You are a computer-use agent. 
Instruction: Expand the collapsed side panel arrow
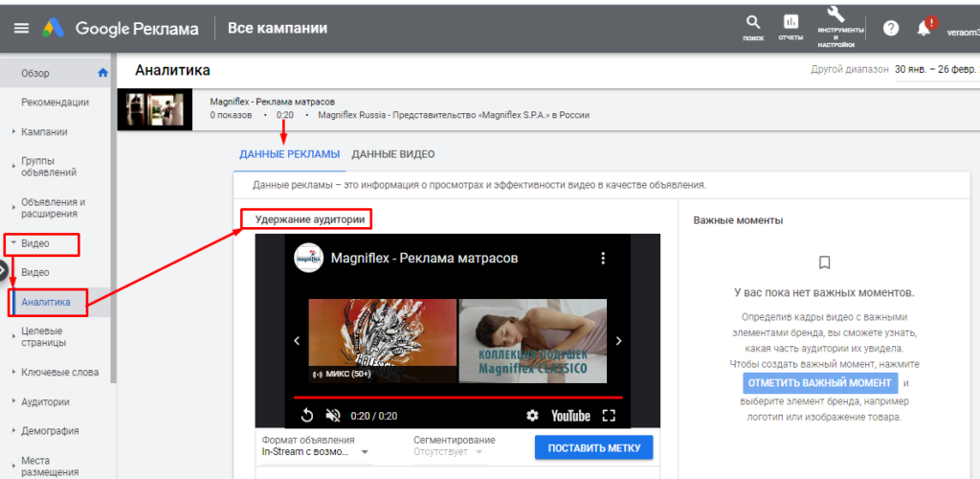click(3, 270)
